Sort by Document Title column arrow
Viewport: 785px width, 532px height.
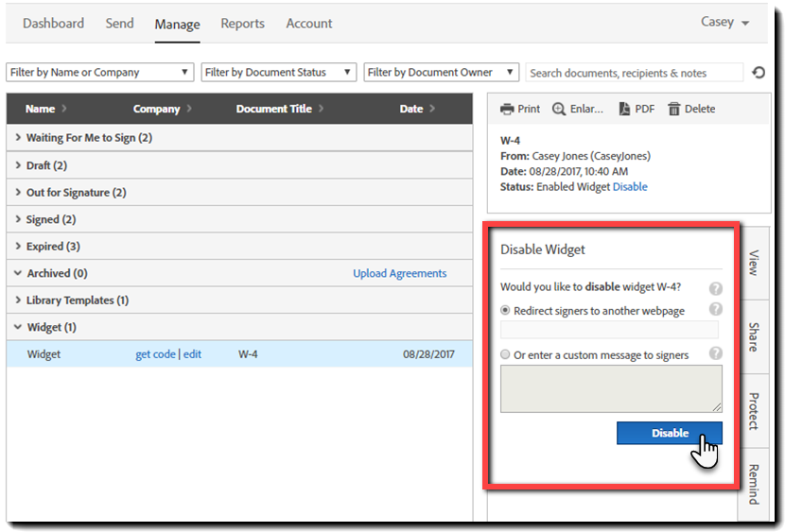click(x=321, y=108)
